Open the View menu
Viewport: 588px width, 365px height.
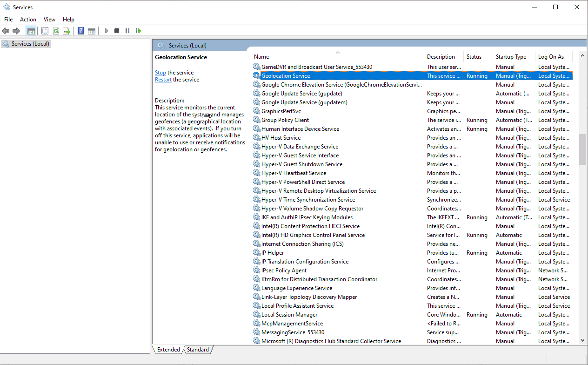[x=49, y=20]
